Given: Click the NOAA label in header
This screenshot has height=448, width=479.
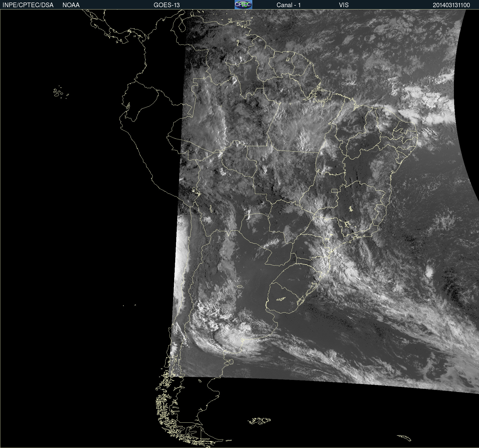Looking at the screenshot, I should coord(71,5).
